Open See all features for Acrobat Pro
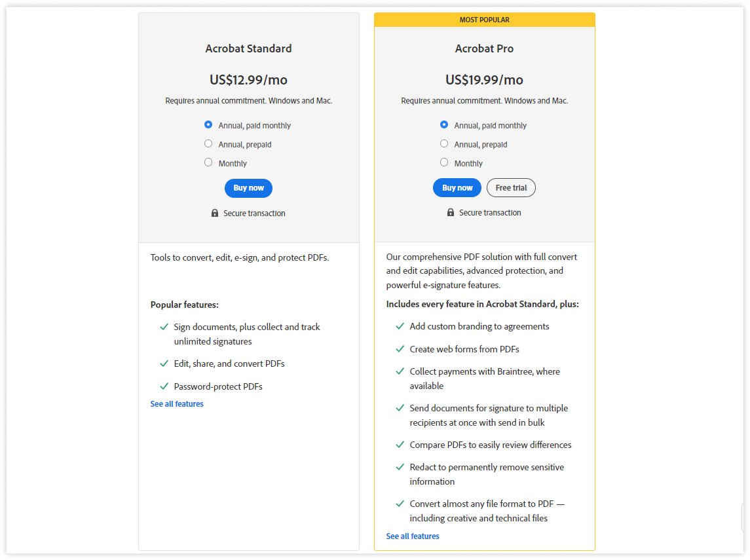Image resolution: width=750 pixels, height=560 pixels. (x=413, y=536)
